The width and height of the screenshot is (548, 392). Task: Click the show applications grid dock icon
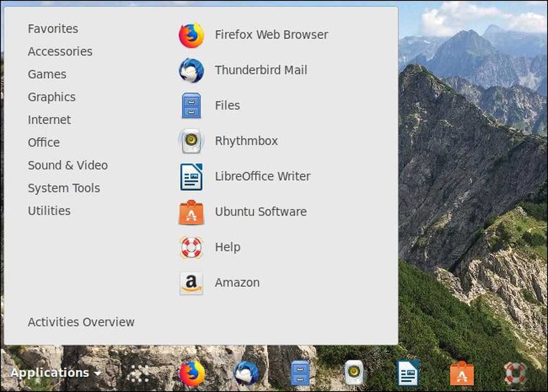click(x=139, y=373)
